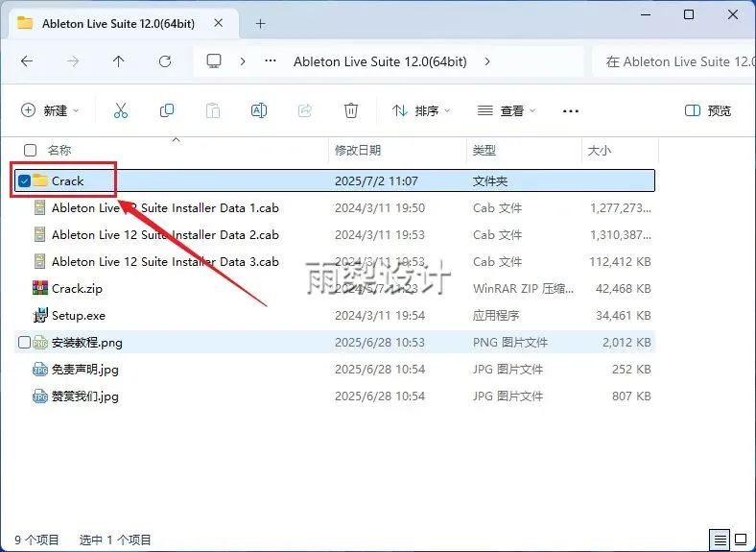Click the Crack folder icon
The image size is (756, 552).
tap(39, 180)
